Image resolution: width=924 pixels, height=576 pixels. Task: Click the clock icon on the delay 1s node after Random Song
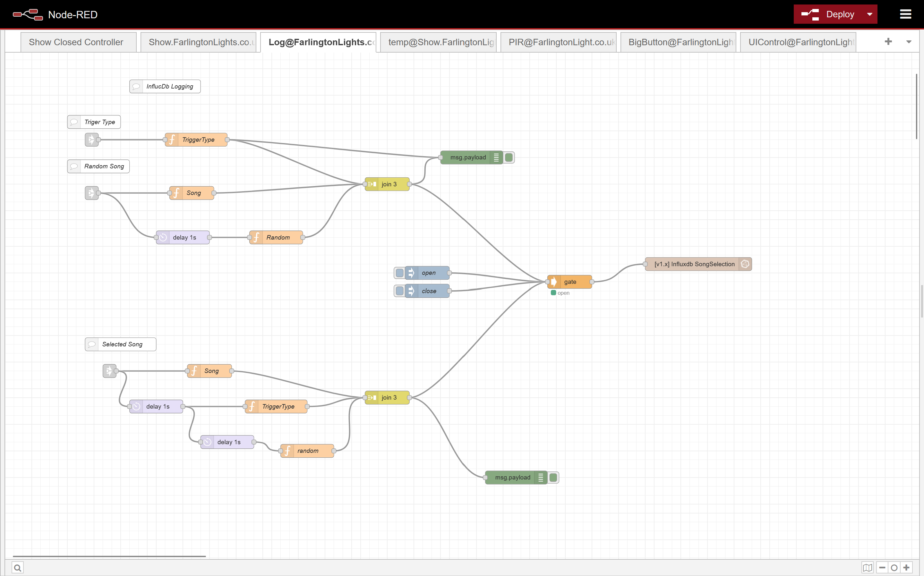pyautogui.click(x=163, y=237)
